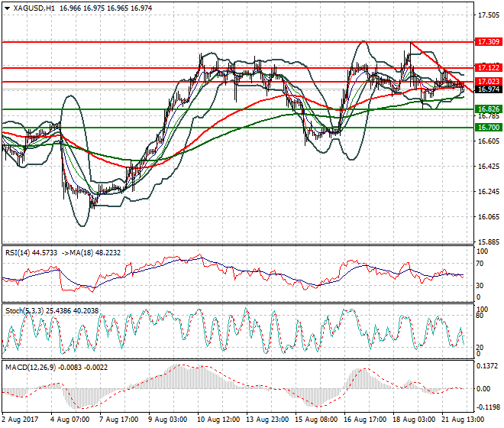Image resolution: width=504 pixels, height=428 pixels.
Task: Select the Stochastic scale value 20
Action: pyautogui.click(x=480, y=348)
